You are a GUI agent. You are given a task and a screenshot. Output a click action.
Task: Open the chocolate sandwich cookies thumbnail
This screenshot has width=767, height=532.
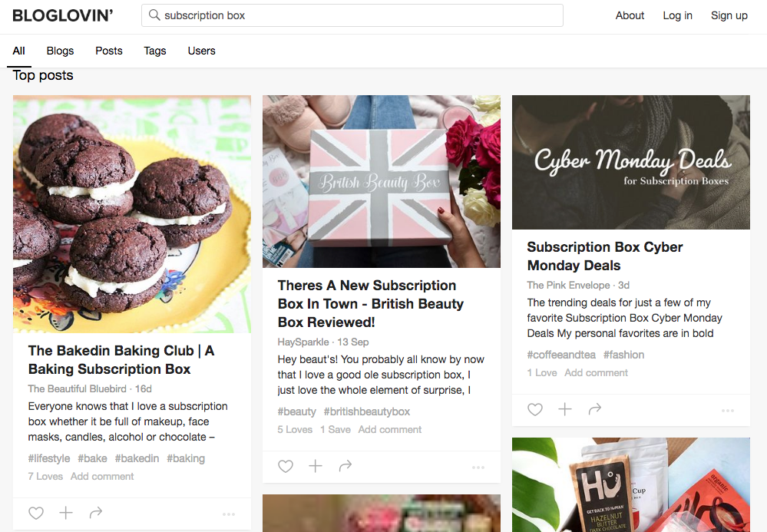pyautogui.click(x=132, y=214)
